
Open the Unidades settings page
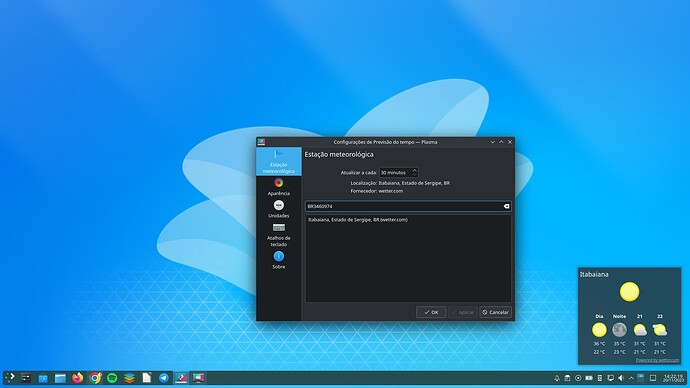click(x=279, y=209)
